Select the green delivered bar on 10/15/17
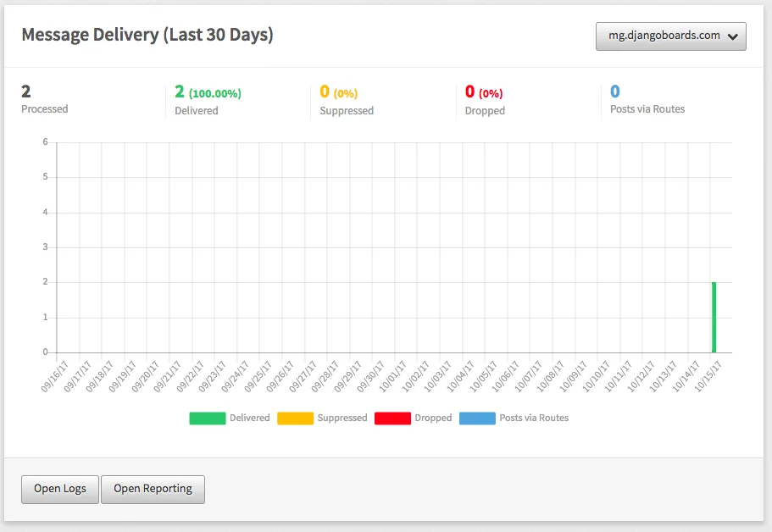 tap(714, 318)
